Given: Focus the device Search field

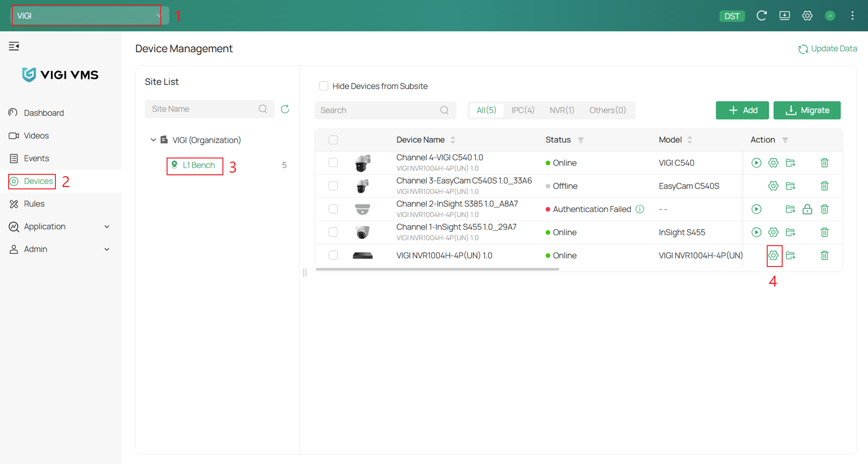Looking at the screenshot, I should (385, 110).
